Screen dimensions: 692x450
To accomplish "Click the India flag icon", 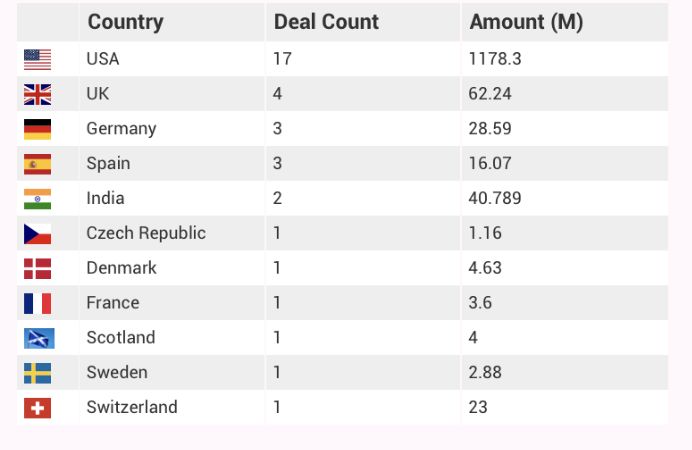I will pos(37,199).
